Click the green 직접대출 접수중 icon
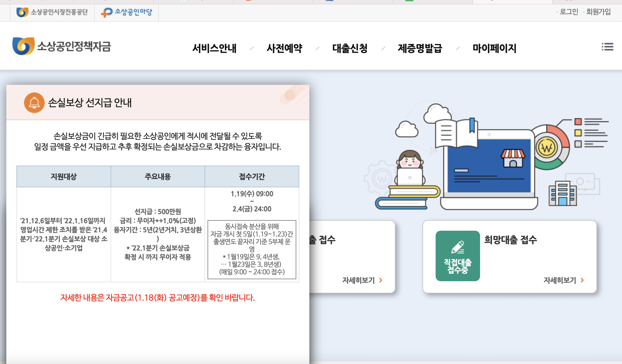 [x=458, y=256]
